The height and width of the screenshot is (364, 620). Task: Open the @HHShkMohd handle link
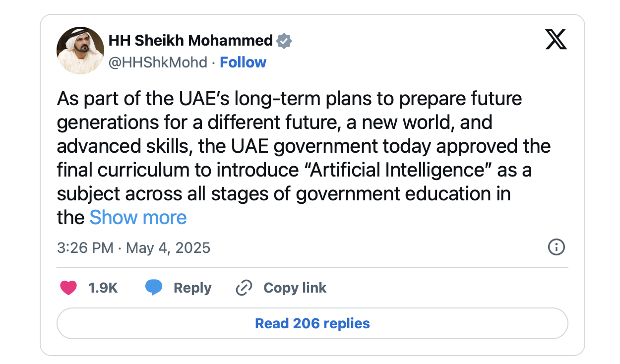(x=157, y=62)
